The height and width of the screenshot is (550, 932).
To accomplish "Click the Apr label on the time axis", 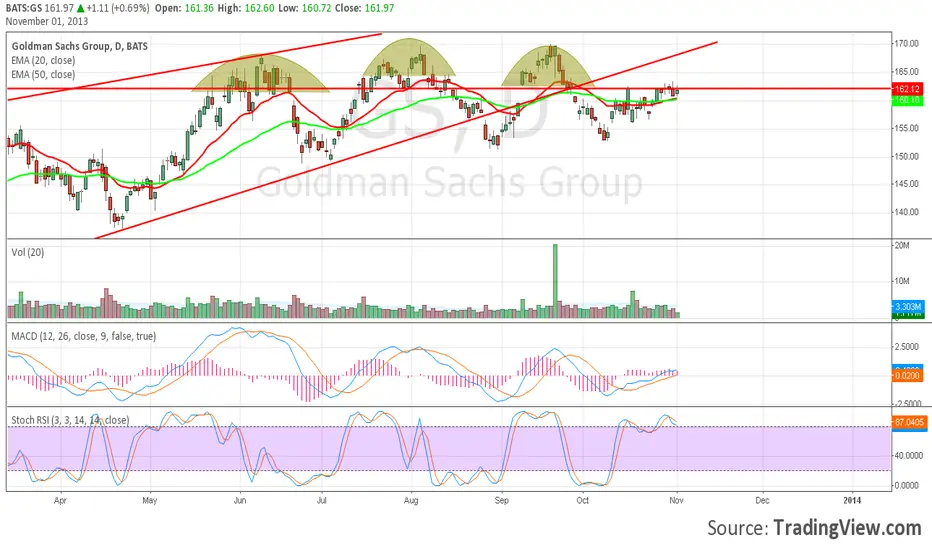I will point(60,501).
